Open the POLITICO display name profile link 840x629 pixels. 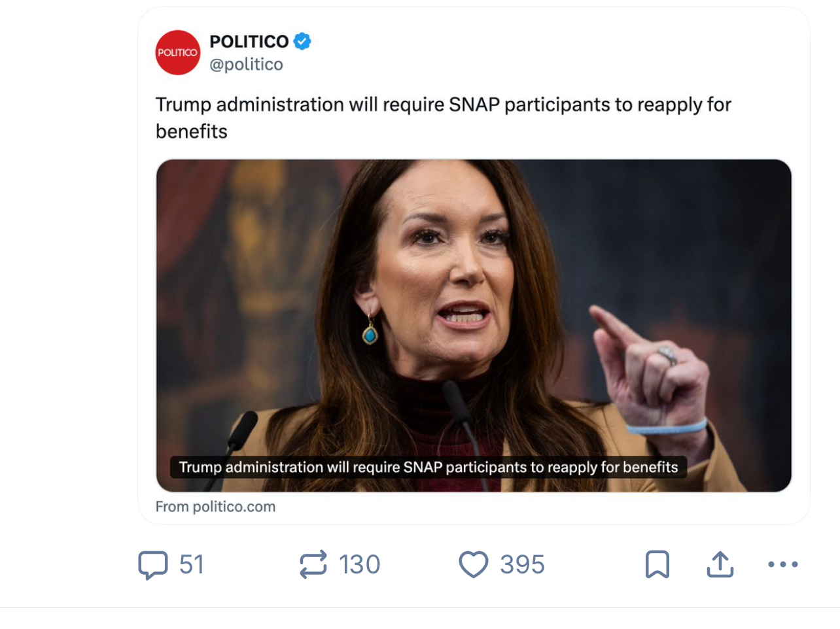[x=249, y=41]
